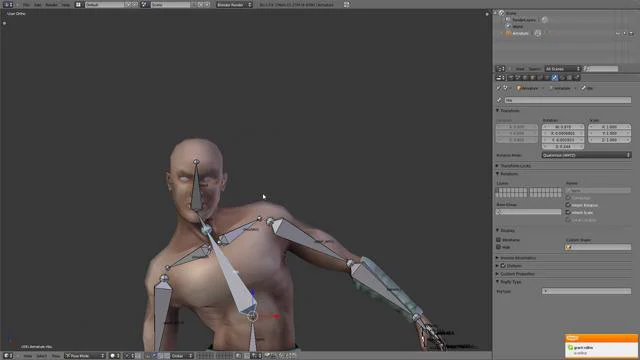The width and height of the screenshot is (640, 360).
Task: Open the properties editor type icon
Action: [x=500, y=78]
